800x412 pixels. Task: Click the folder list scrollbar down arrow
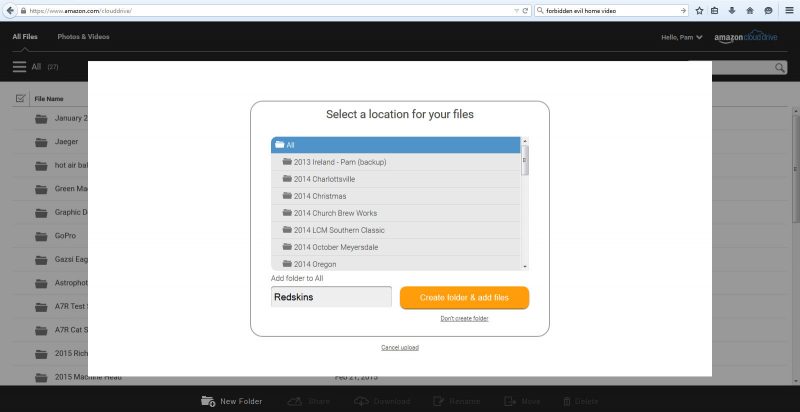[525, 266]
